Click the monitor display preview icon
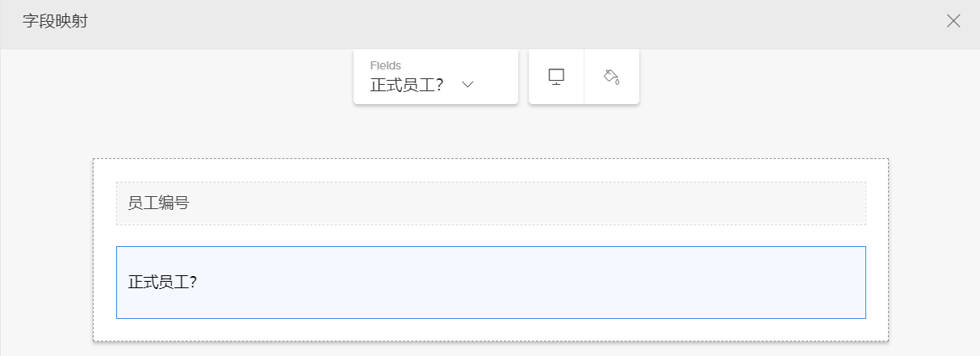 click(x=556, y=77)
